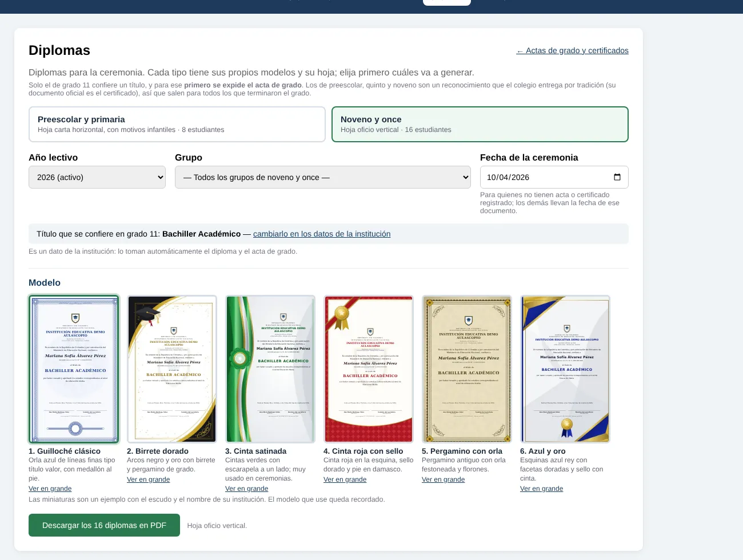
Task: Select the Preescolar y primaria diploma type
Action: pyautogui.click(x=177, y=124)
